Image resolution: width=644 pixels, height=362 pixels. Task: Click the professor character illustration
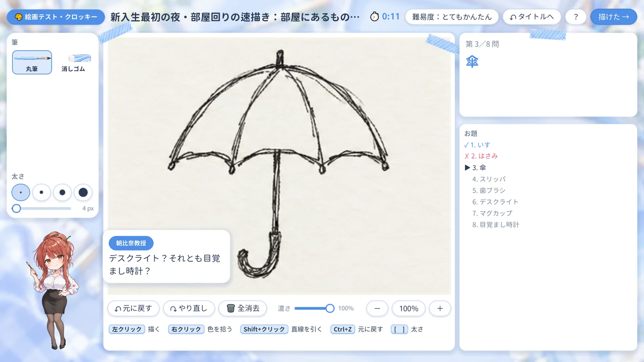[53, 290]
